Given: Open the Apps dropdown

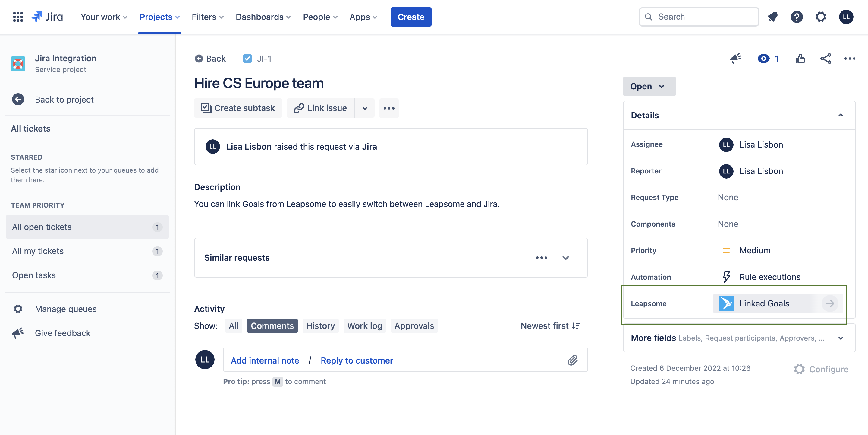Looking at the screenshot, I should coord(363,17).
